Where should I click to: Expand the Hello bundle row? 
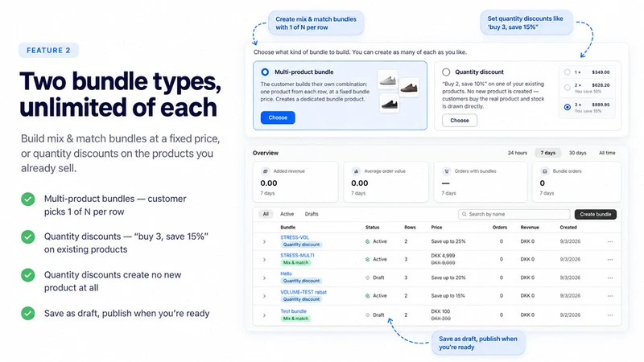click(x=265, y=278)
